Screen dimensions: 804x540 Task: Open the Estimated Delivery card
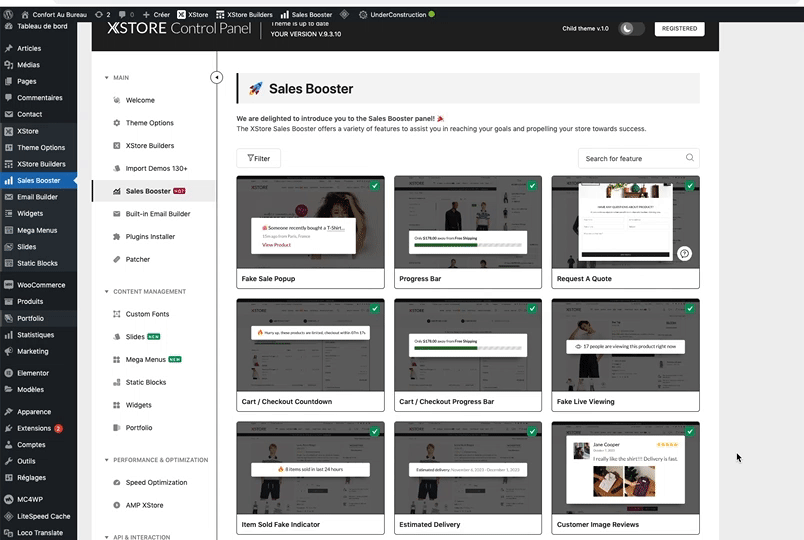coord(468,478)
